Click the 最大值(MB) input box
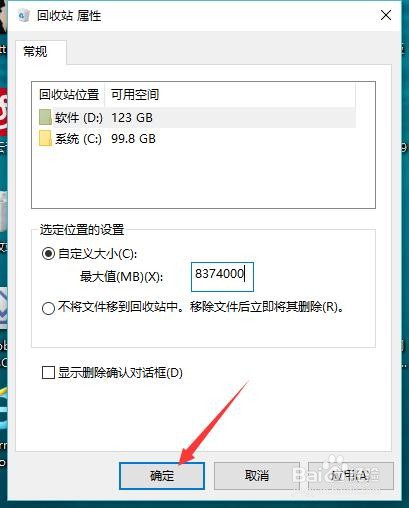 click(222, 277)
